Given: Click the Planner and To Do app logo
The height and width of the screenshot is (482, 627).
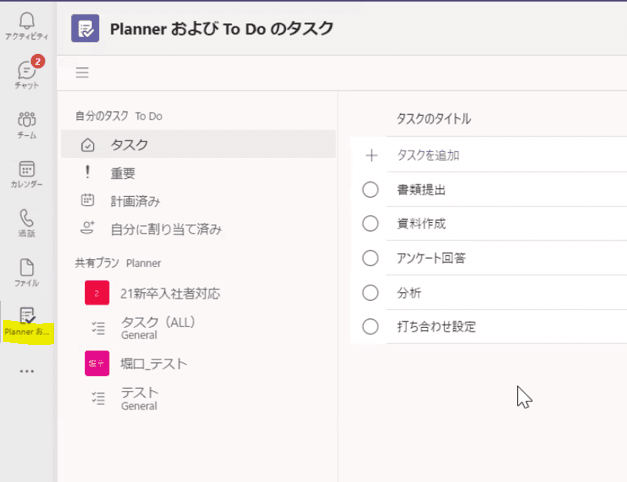Looking at the screenshot, I should tap(85, 28).
